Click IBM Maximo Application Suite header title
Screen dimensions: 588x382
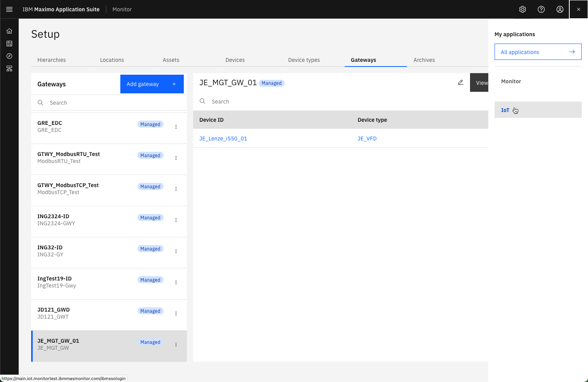point(61,9)
